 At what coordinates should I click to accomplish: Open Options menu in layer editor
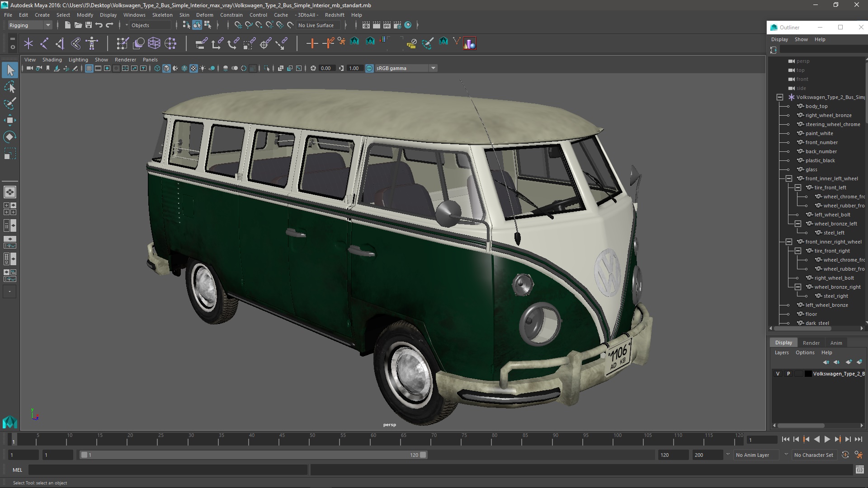[x=805, y=352]
